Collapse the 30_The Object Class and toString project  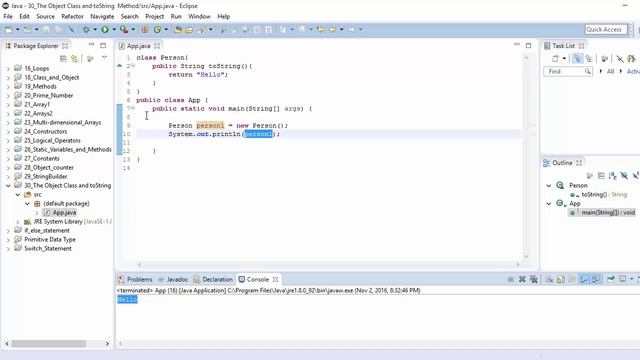[x=8, y=186]
